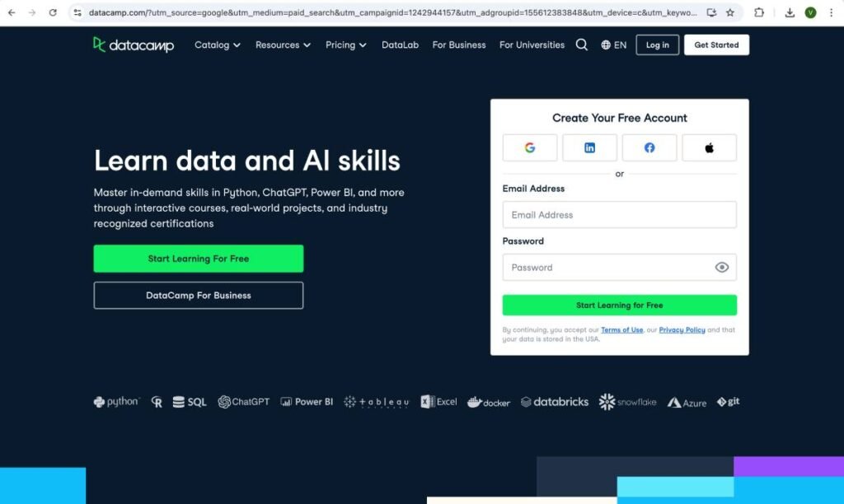Click the Docker logo
844x504 pixels.
click(x=489, y=402)
